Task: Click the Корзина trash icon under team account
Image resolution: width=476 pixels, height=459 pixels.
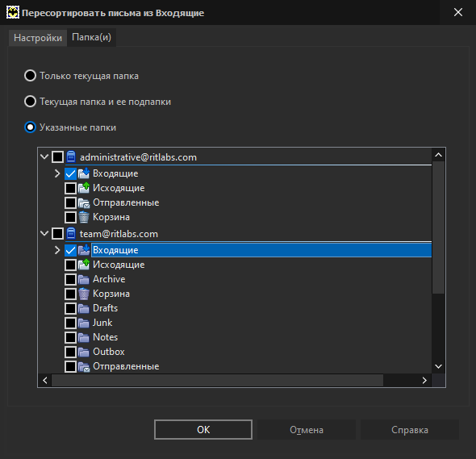Action: point(84,294)
